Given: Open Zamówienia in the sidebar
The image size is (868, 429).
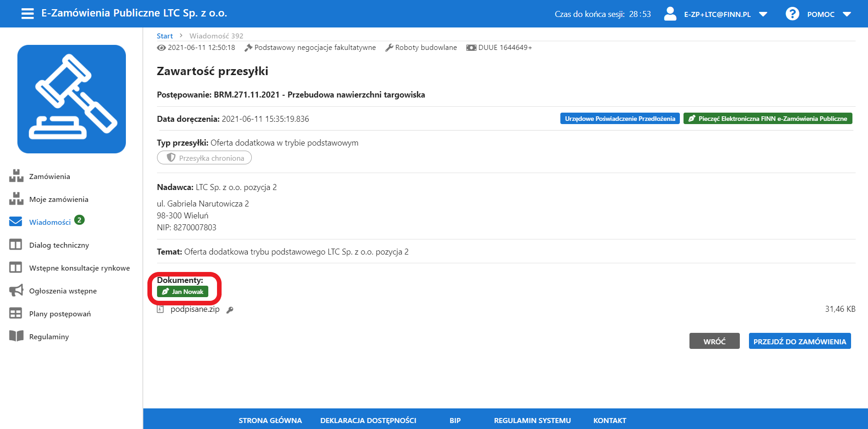Looking at the screenshot, I should (49, 176).
